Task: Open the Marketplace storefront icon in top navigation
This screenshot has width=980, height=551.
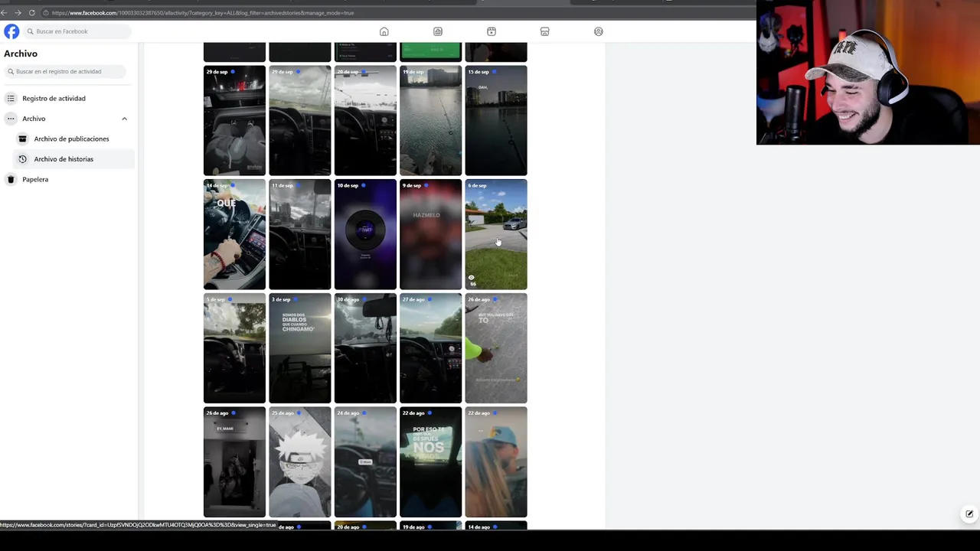Action: 545,31
